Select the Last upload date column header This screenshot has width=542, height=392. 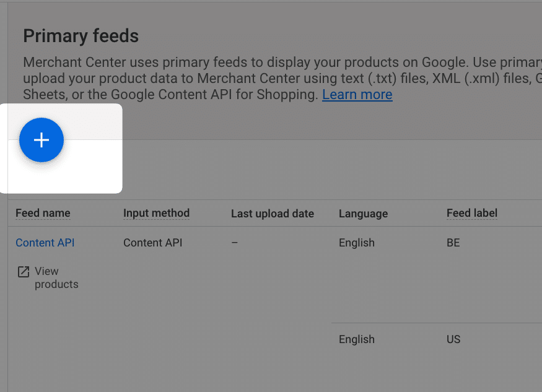click(x=273, y=214)
